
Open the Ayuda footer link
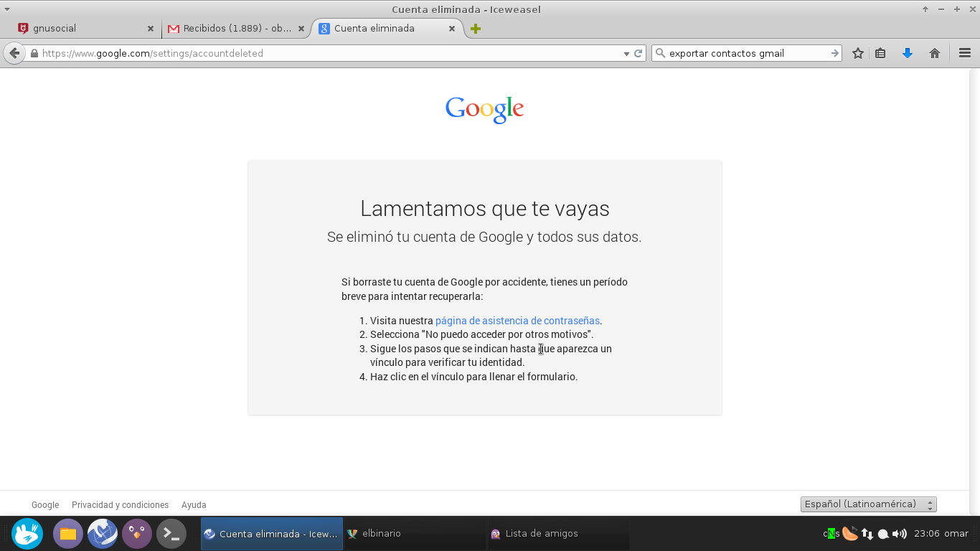click(x=194, y=505)
